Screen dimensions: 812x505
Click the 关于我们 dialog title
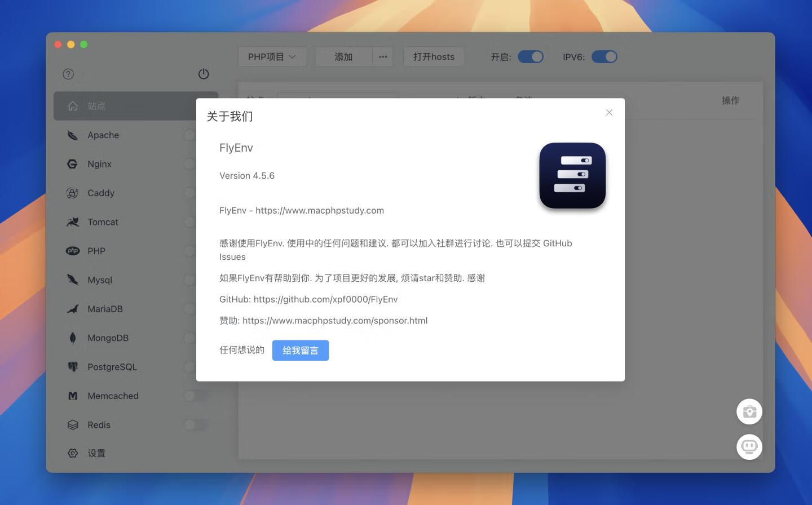[x=230, y=116]
